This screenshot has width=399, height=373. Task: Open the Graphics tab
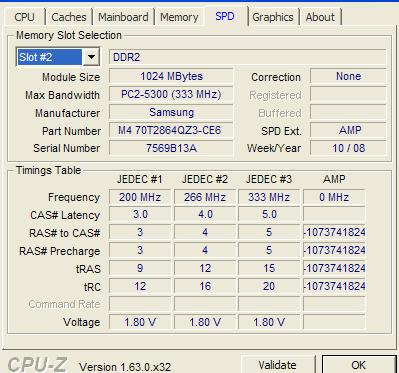coord(273,17)
